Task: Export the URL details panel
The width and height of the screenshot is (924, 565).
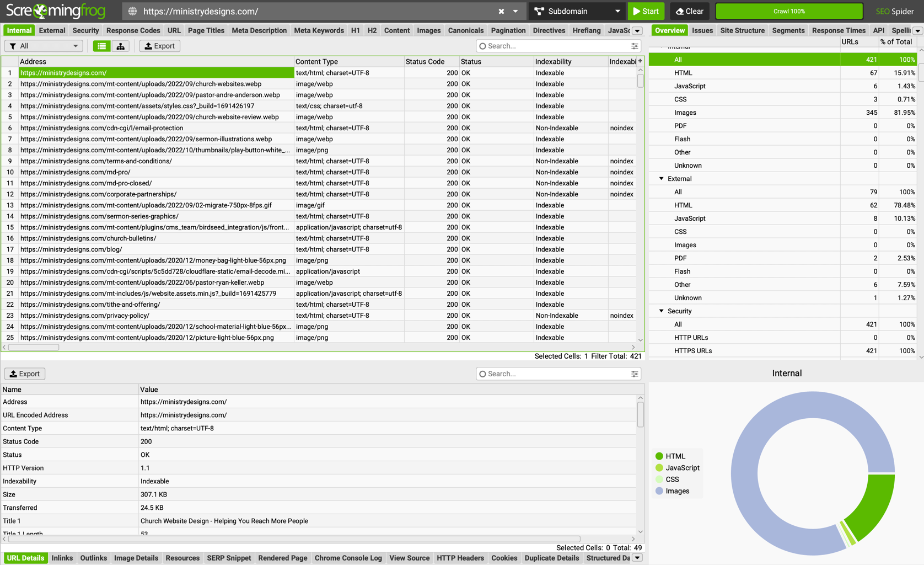Action: coord(25,374)
